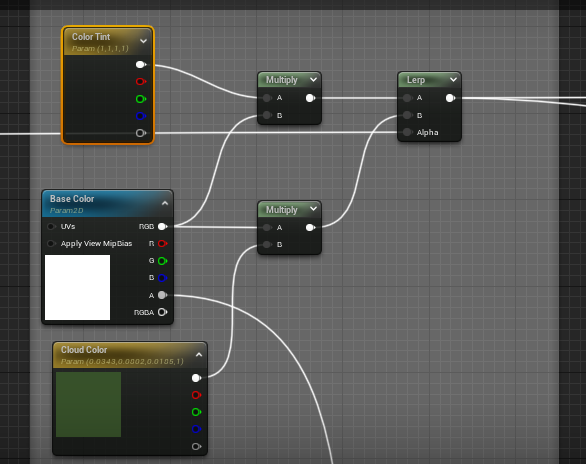Collapse the Color Tint node preview chevron
586x464 pixels.
pyautogui.click(x=144, y=41)
